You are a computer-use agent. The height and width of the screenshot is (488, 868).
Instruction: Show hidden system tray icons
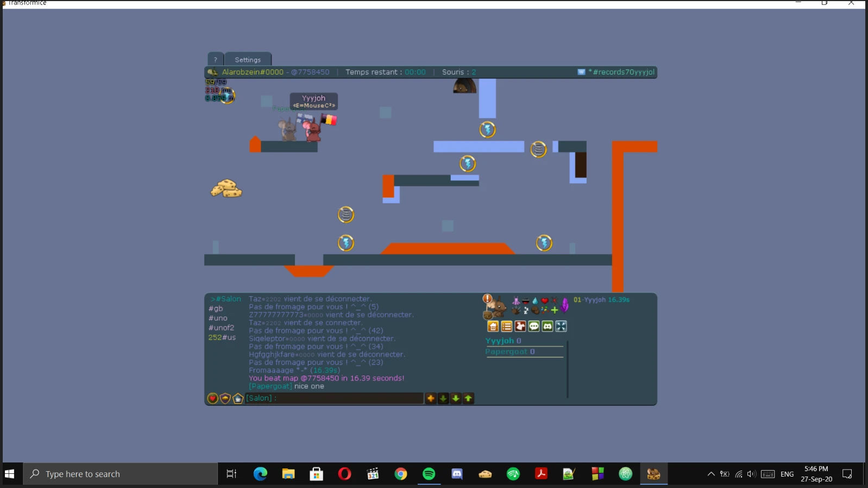click(711, 474)
